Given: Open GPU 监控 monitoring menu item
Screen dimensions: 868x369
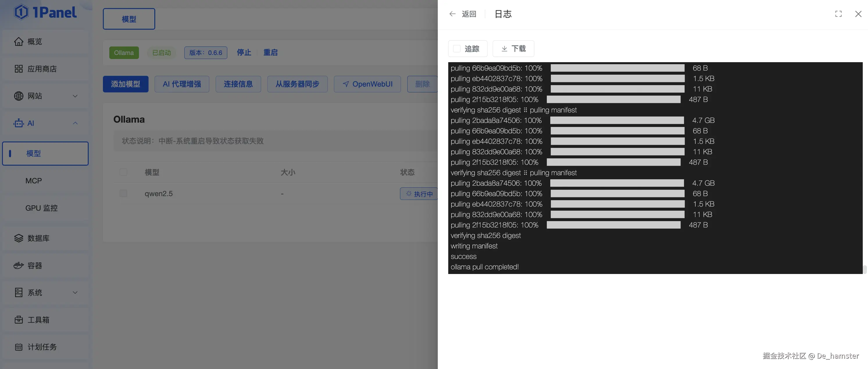Looking at the screenshot, I should pos(42,208).
